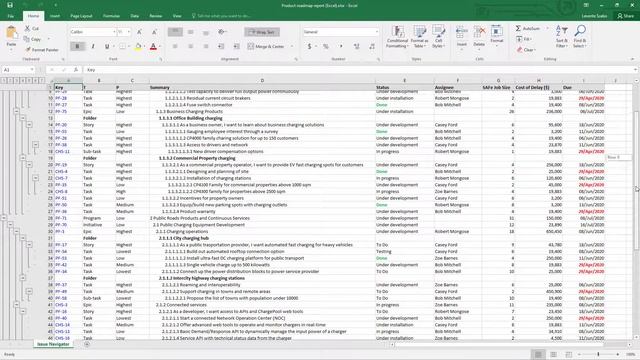Click the Fill down icon
This screenshot has height=360, width=640.
point(519,39)
